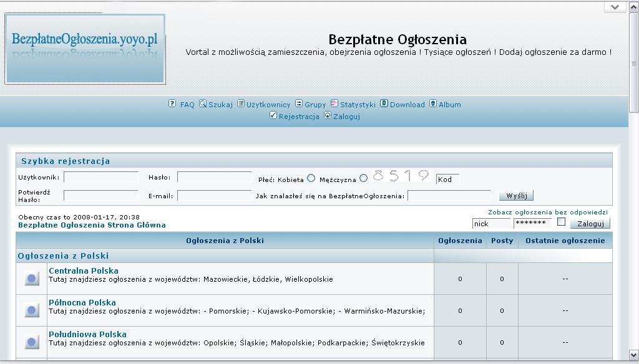This screenshot has height=364, width=639.
Task: Open 'Bezpłatne Ogłoszenia Strona Główna' link
Action: (92, 225)
